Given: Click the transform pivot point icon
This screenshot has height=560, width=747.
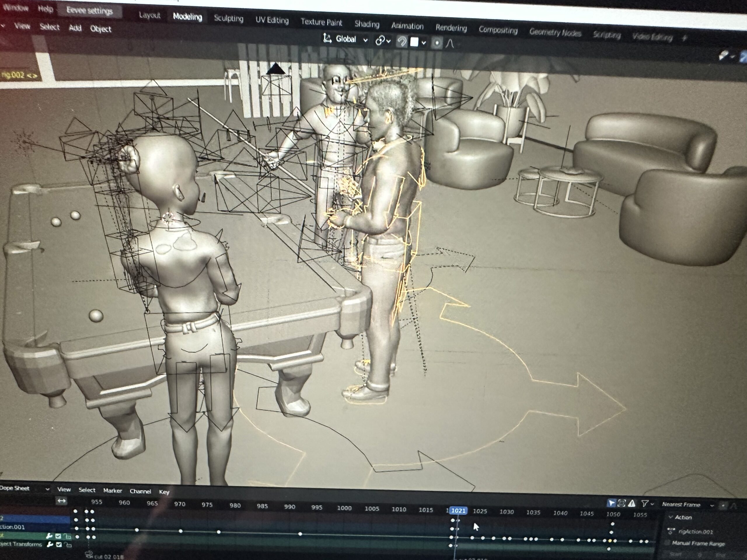Looking at the screenshot, I should point(380,41).
